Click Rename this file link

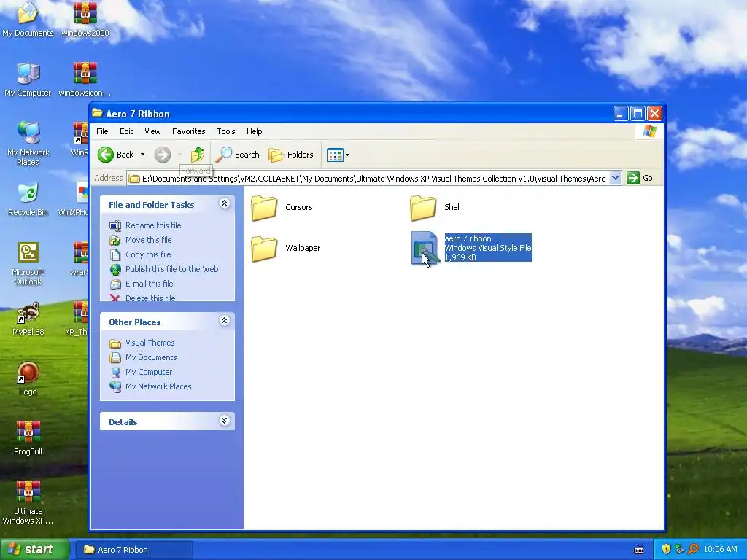coord(153,225)
